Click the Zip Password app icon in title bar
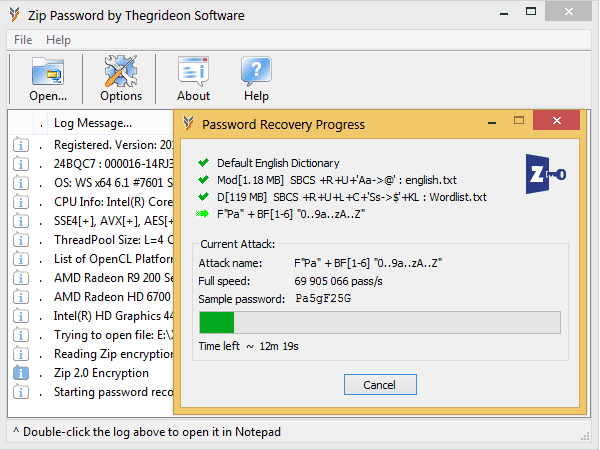 (14, 15)
